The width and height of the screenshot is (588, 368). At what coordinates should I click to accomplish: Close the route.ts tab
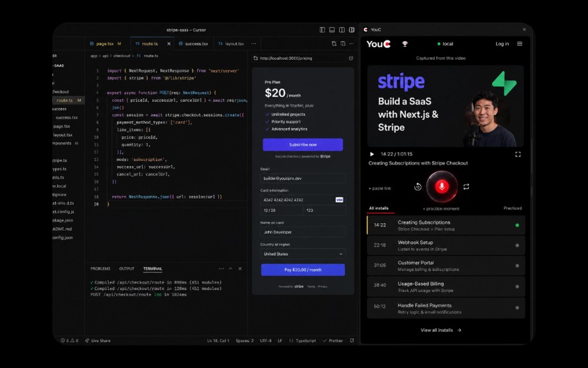click(x=169, y=44)
